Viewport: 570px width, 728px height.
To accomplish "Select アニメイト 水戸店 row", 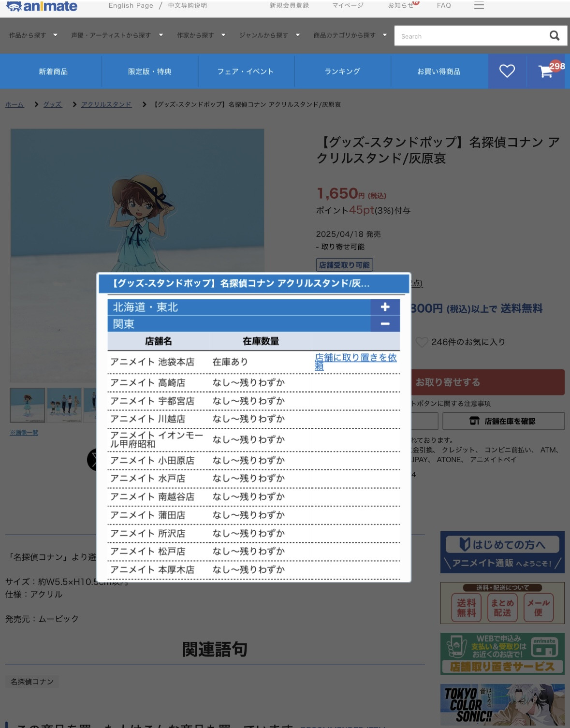I will click(254, 479).
